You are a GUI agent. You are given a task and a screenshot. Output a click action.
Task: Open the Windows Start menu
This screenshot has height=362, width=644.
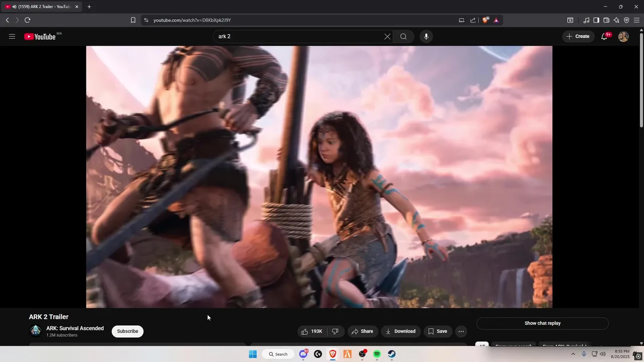(x=253, y=354)
